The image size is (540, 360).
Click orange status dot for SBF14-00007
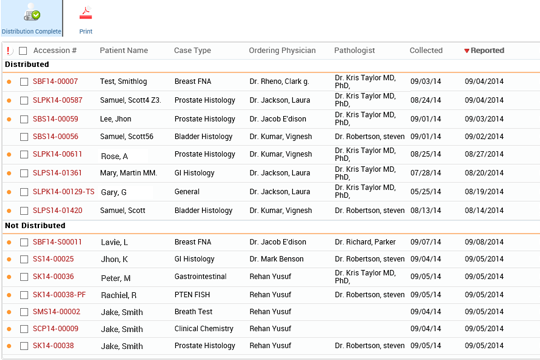(9, 82)
